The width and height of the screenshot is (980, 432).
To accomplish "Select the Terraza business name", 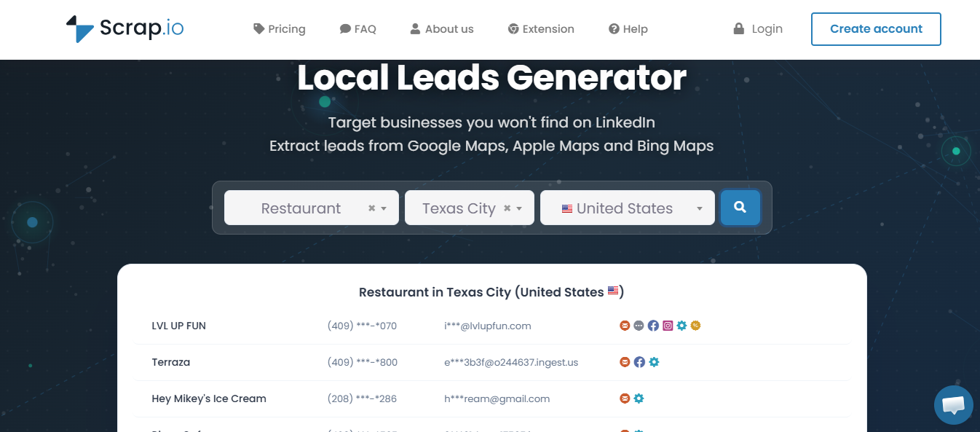I will click(171, 362).
